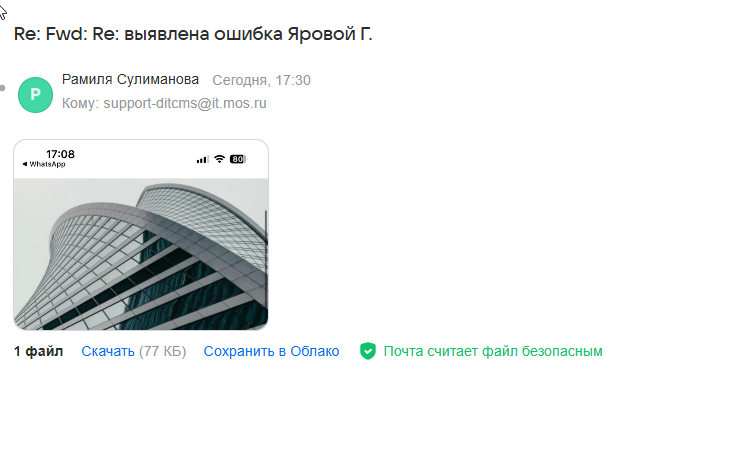
Task: Click the battery indicator showing 80
Action: click(238, 159)
